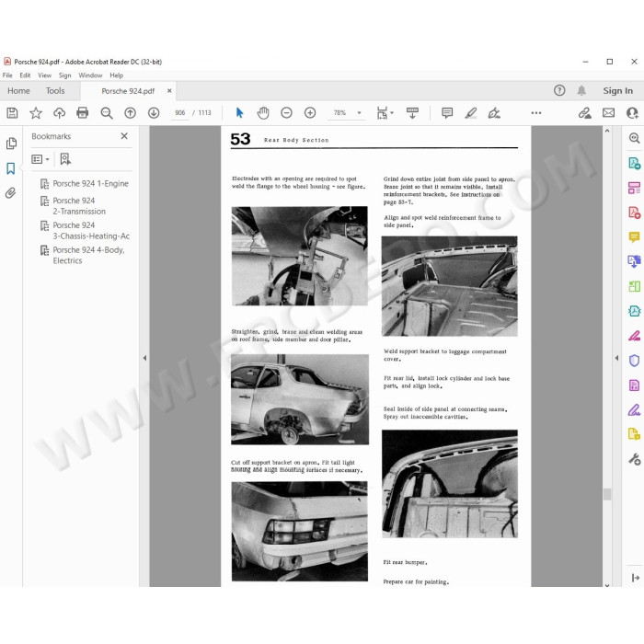Print the Porsche 924 PDF

[83, 113]
